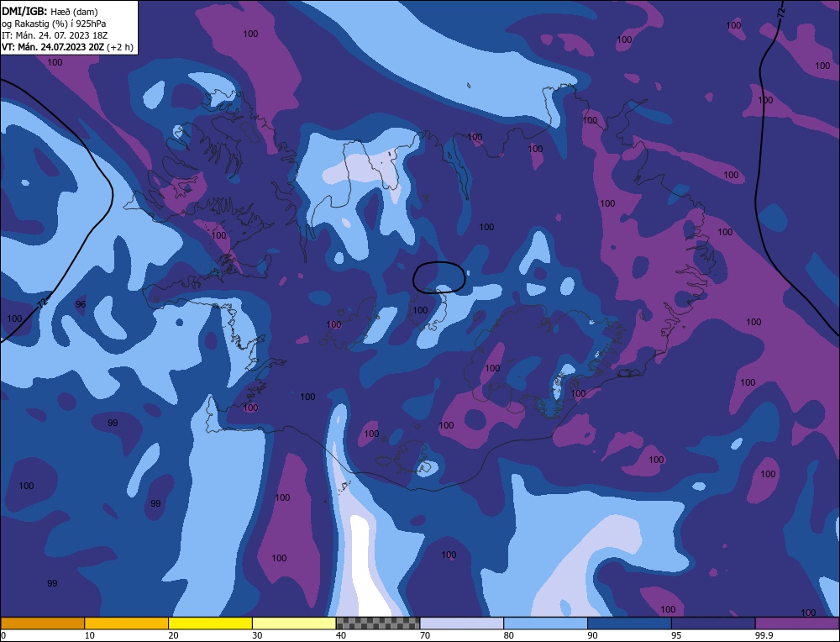The image size is (840, 642).
Task: Select the 'og Rakastig (%) í 925hPa' line
Action: (54, 24)
